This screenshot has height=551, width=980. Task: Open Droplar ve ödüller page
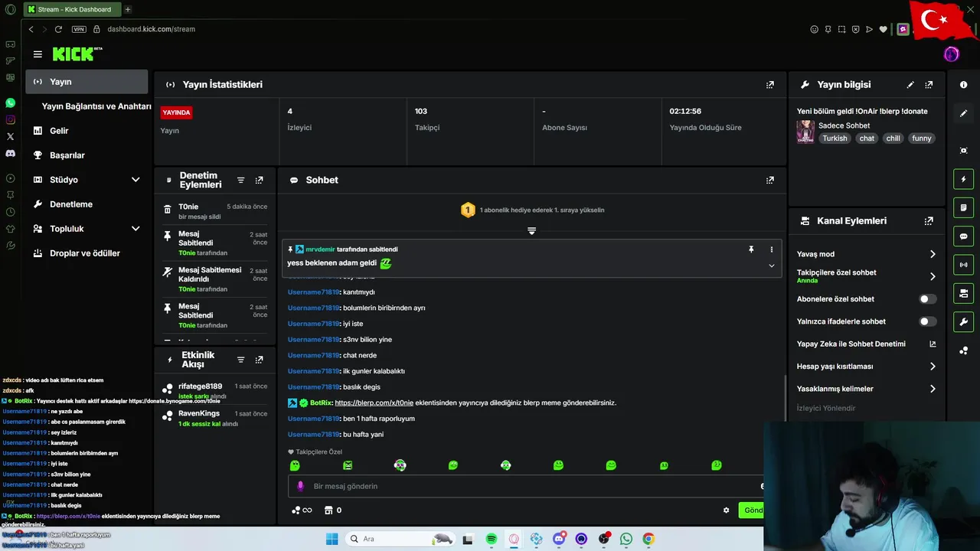tap(87, 253)
